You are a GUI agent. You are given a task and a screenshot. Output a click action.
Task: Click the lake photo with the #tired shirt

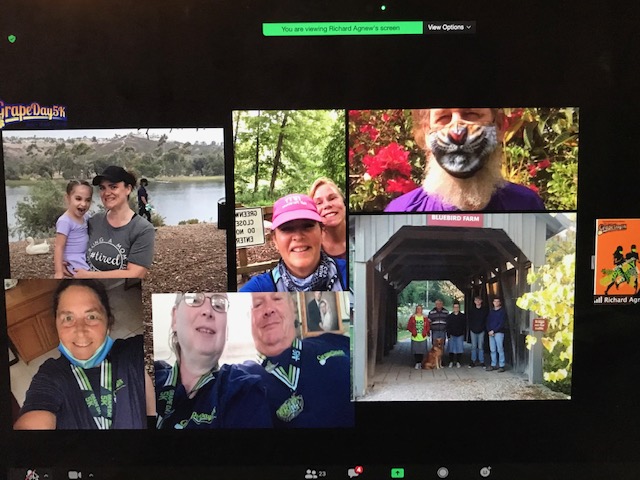[x=113, y=203]
